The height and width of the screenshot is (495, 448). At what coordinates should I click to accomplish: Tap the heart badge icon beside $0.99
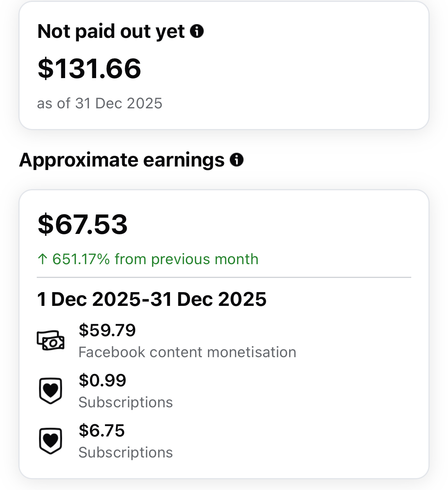click(51, 391)
